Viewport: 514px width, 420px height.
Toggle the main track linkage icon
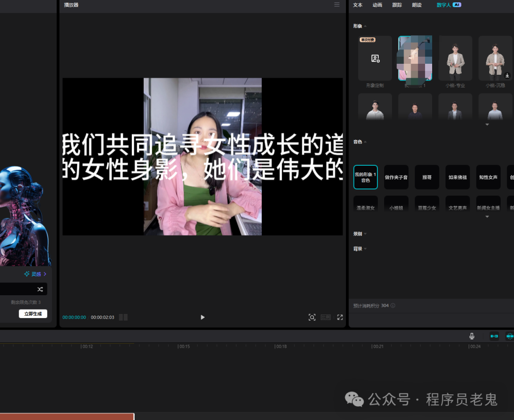coord(494,336)
